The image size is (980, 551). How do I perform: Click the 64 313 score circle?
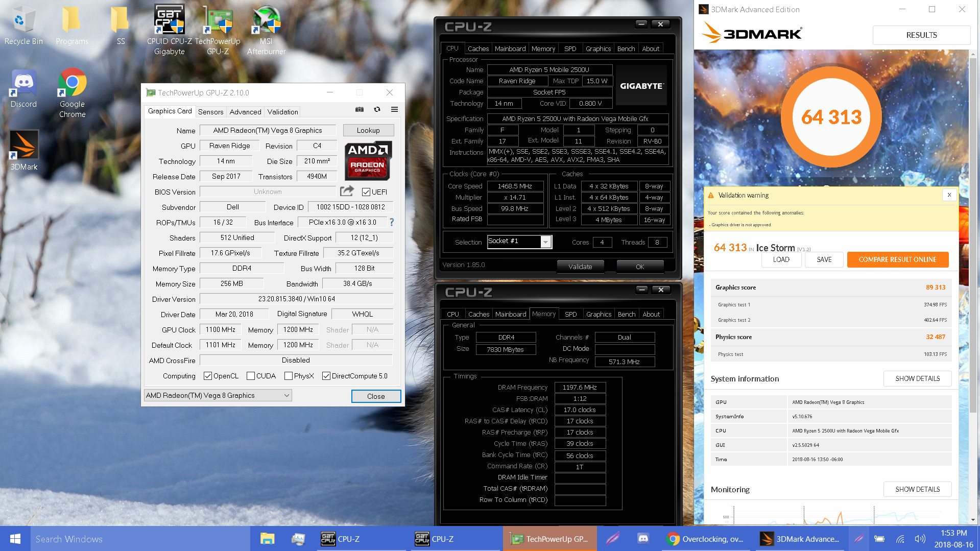click(x=831, y=117)
